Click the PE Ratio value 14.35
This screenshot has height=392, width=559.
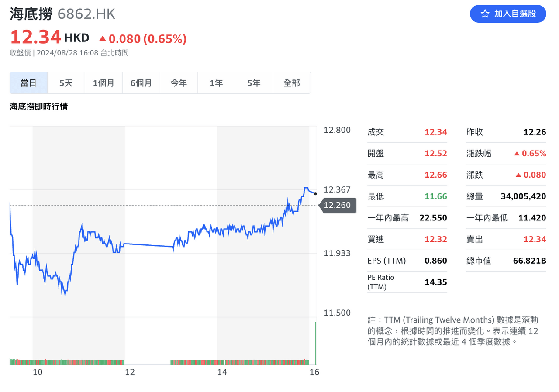(x=436, y=282)
